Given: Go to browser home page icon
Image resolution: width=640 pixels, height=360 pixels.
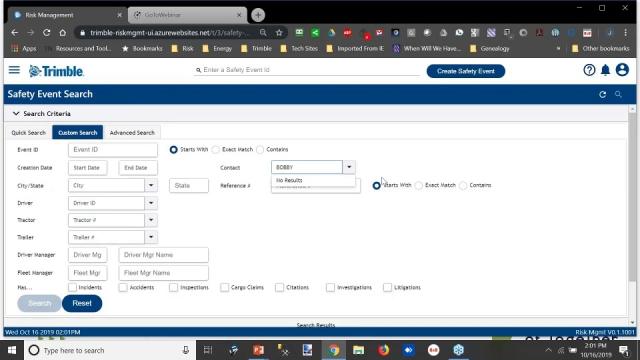Looking at the screenshot, I should (x=62, y=33).
